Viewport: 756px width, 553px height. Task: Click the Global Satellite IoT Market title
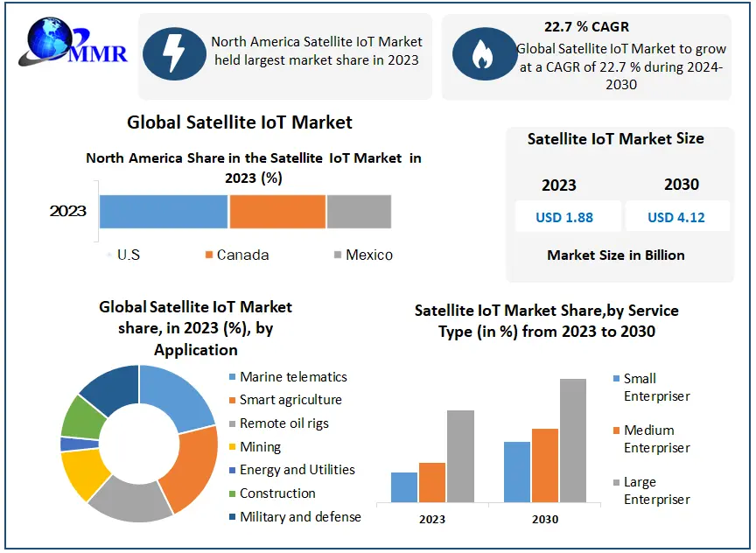[x=240, y=122]
